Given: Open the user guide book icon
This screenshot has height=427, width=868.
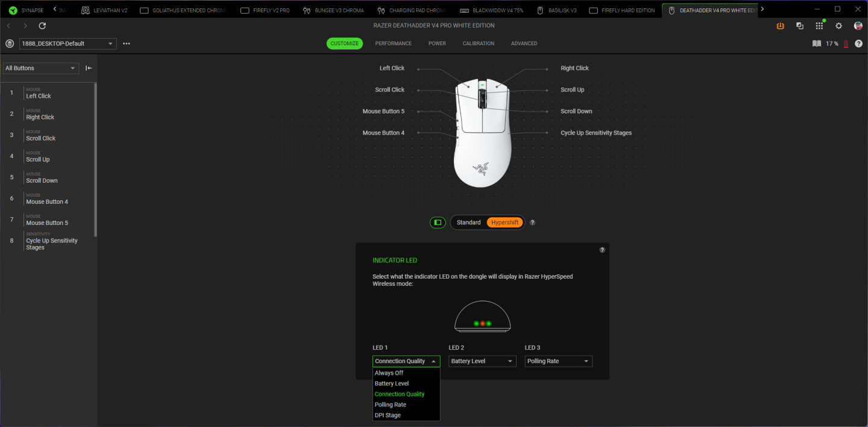Looking at the screenshot, I should [x=817, y=43].
